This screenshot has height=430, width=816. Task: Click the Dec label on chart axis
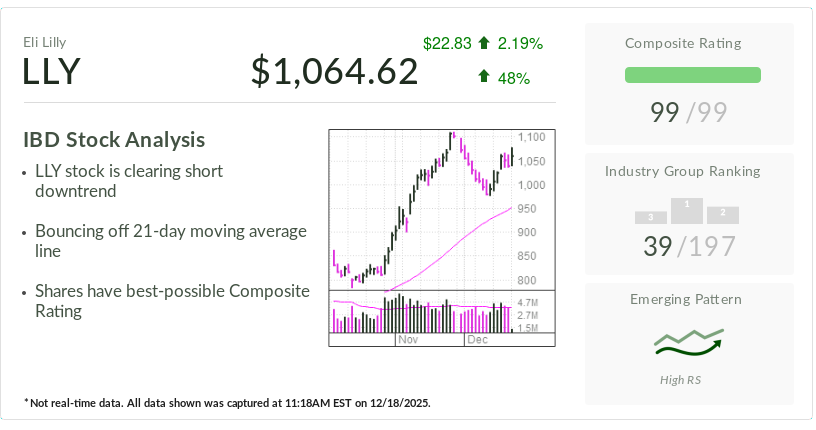point(477,340)
